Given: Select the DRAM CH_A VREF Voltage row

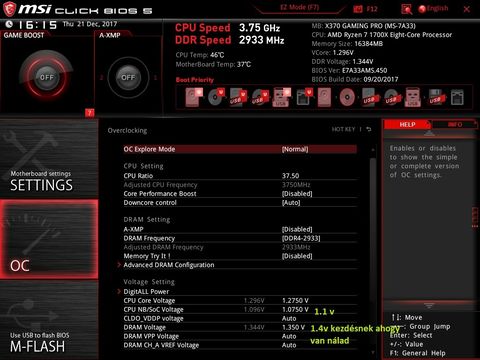Looking at the screenshot, I should tap(240, 345).
